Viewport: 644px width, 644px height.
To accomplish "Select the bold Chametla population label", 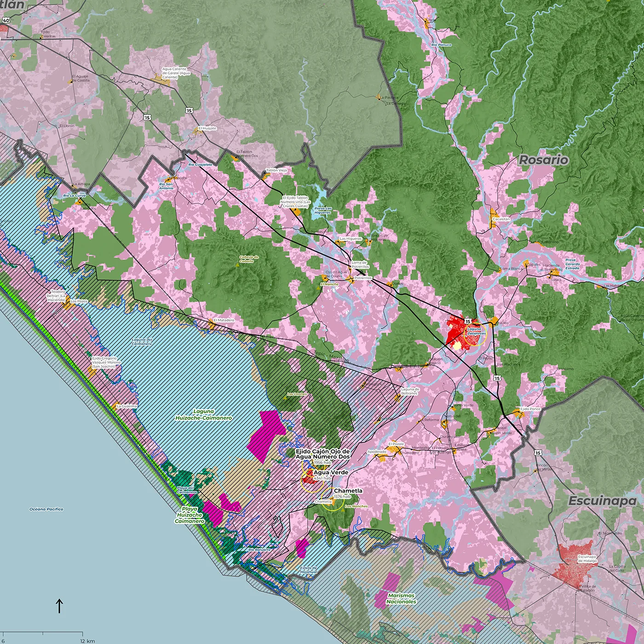I will point(348,491).
